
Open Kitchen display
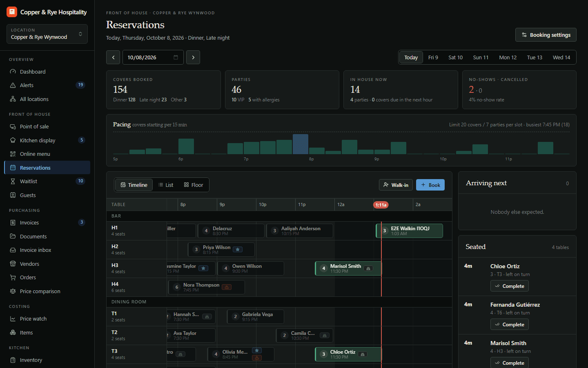(47, 140)
